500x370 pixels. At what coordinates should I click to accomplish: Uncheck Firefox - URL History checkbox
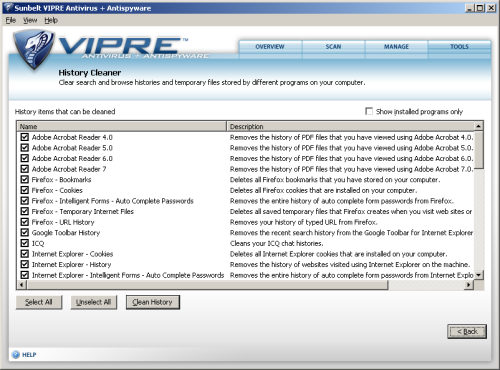click(x=25, y=222)
